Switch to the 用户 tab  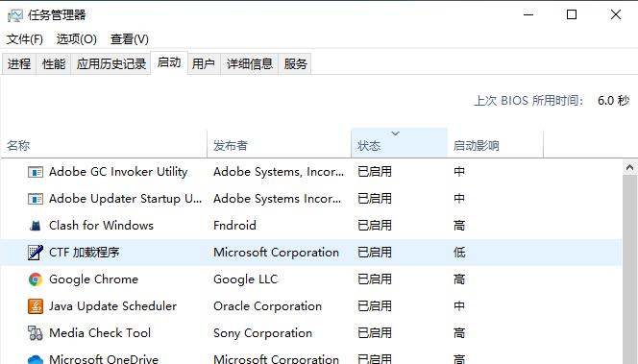coord(204,63)
